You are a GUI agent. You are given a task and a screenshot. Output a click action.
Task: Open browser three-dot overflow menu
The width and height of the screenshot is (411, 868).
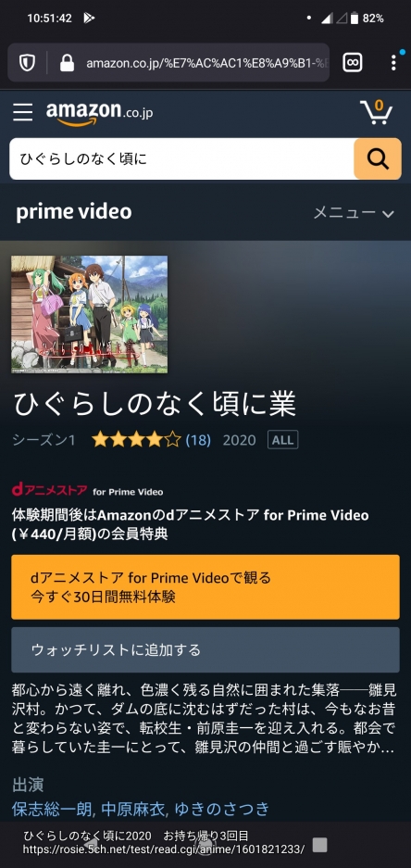pos(393,63)
